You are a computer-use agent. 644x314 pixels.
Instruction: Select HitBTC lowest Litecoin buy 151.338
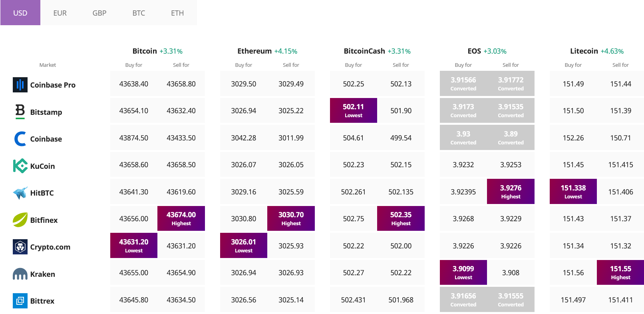pyautogui.click(x=573, y=192)
